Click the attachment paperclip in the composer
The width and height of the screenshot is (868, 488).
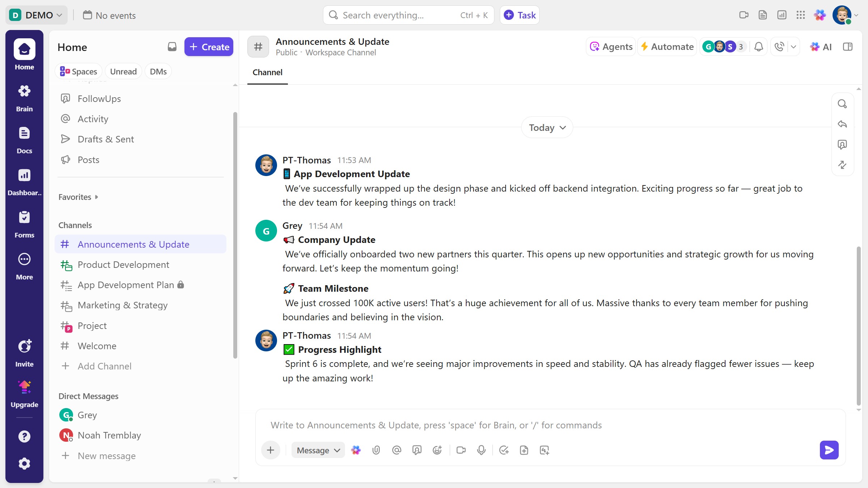click(376, 450)
